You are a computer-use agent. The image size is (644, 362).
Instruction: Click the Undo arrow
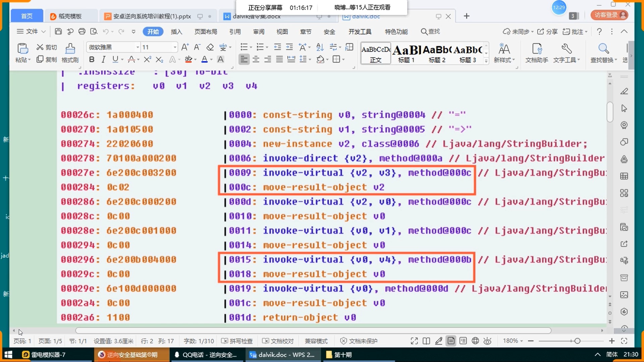click(106, 32)
